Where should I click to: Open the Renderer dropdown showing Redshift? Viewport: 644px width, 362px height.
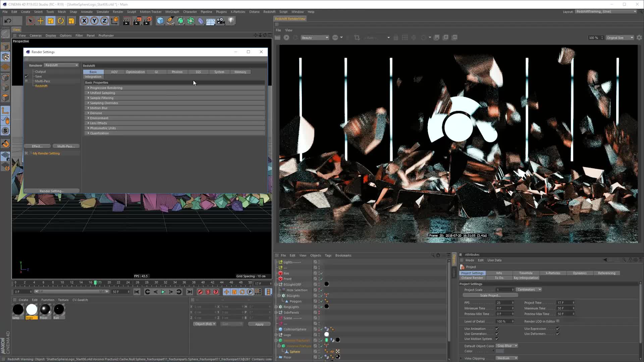pyautogui.click(x=61, y=65)
